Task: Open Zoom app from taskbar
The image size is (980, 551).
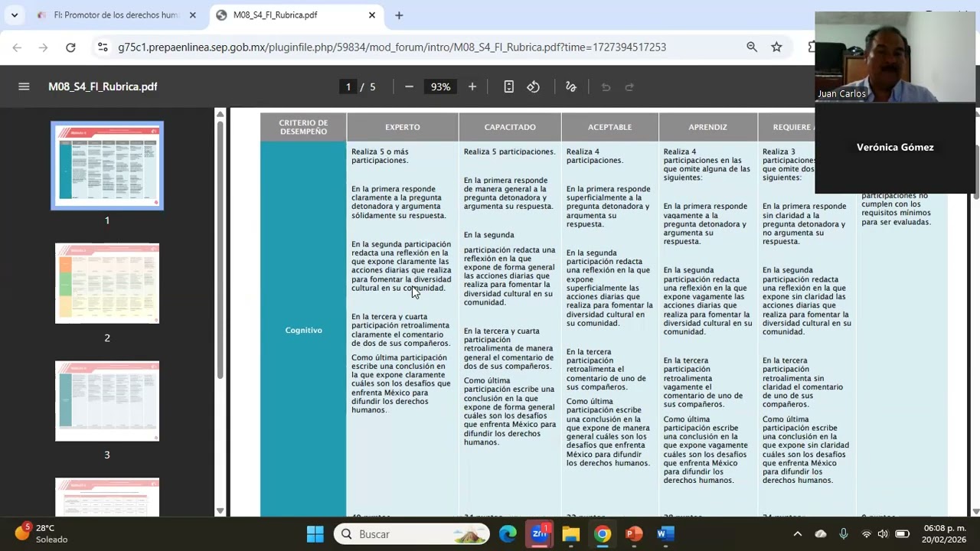Action: pos(540,534)
